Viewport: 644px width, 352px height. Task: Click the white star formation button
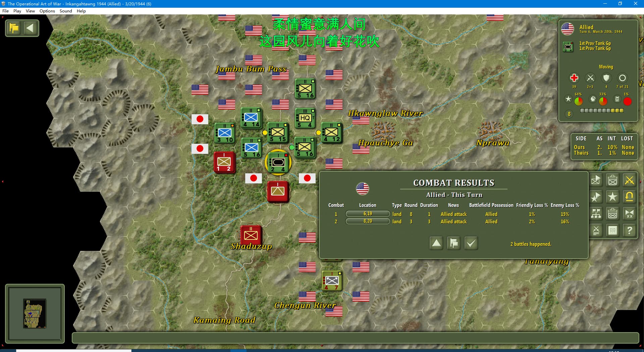tap(613, 197)
